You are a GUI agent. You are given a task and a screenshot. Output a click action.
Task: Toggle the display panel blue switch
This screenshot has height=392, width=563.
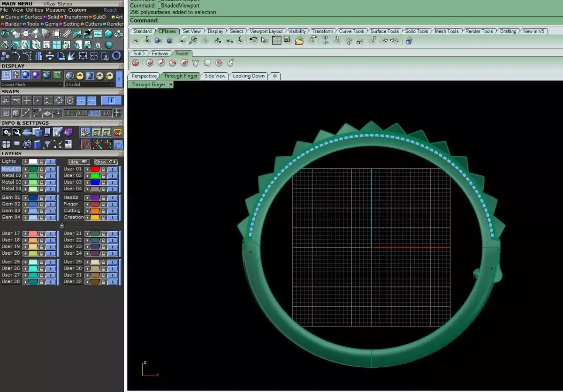119,79
